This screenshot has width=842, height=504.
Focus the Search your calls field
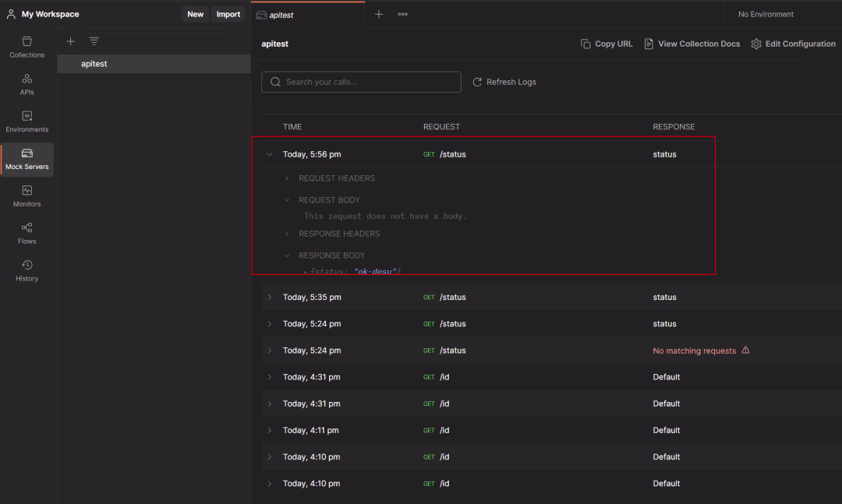(x=361, y=82)
